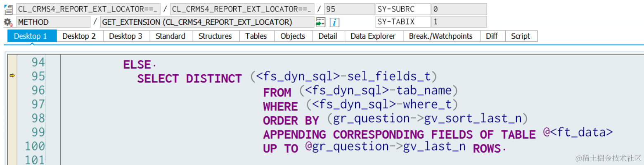Open the Diff tab
Image resolution: width=644 pixels, height=165 pixels.
point(492,36)
